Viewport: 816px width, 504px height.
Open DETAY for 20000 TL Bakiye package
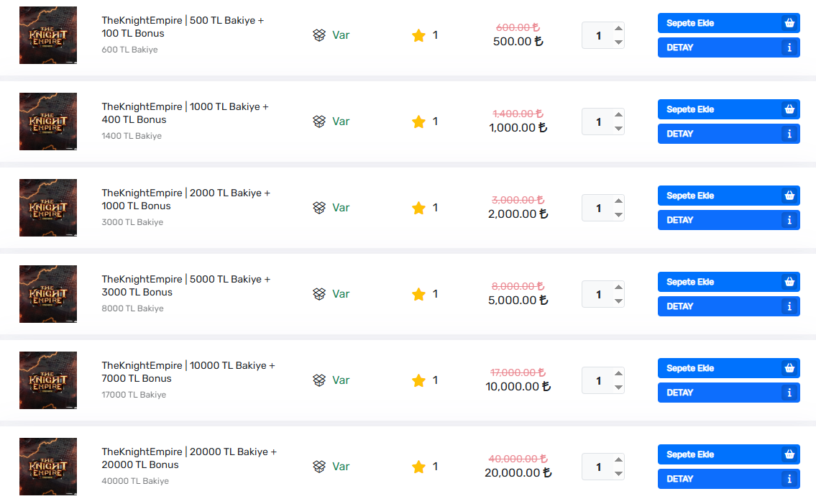click(728, 479)
